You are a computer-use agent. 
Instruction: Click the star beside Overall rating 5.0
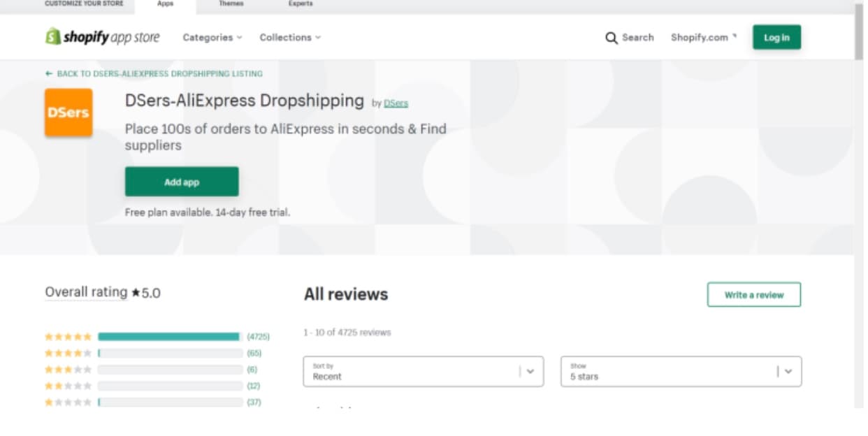[136, 293]
